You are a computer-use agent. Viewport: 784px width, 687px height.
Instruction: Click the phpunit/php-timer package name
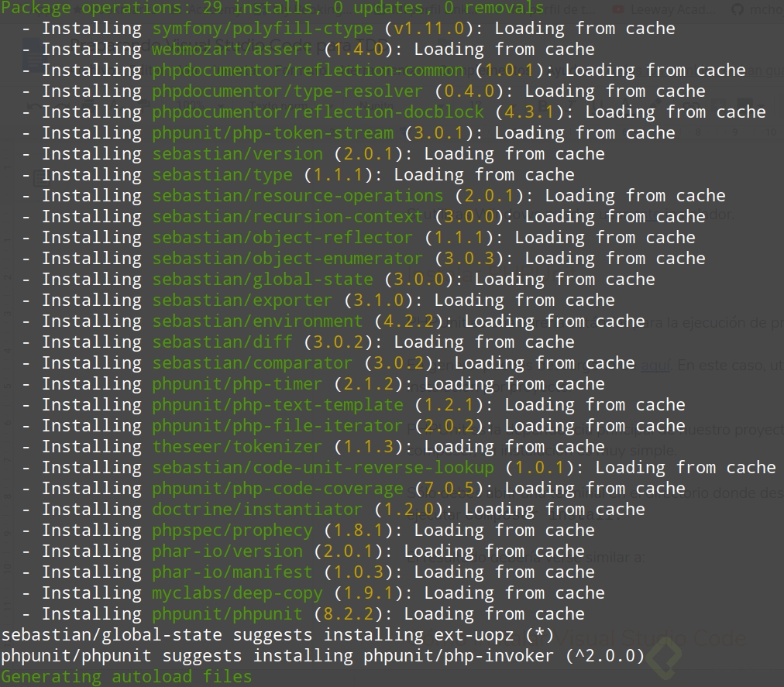[x=238, y=384]
